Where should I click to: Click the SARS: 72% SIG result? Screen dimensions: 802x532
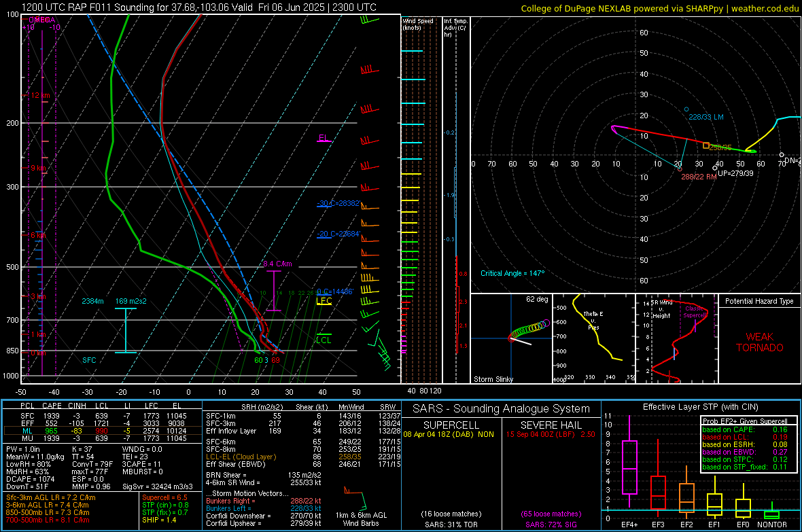tap(551, 525)
